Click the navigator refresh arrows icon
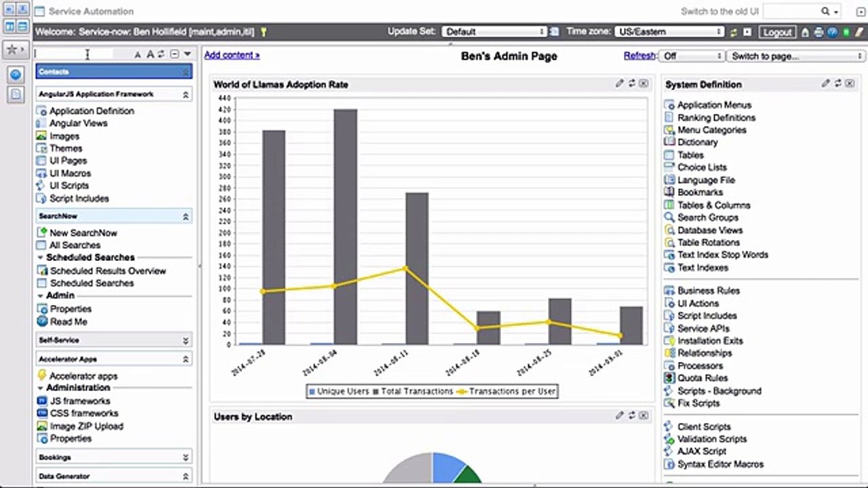The width and height of the screenshot is (868, 488). [x=161, y=54]
